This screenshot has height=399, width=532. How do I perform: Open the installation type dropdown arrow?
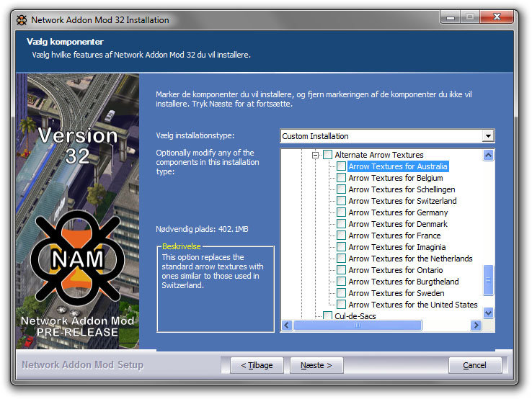click(488, 136)
